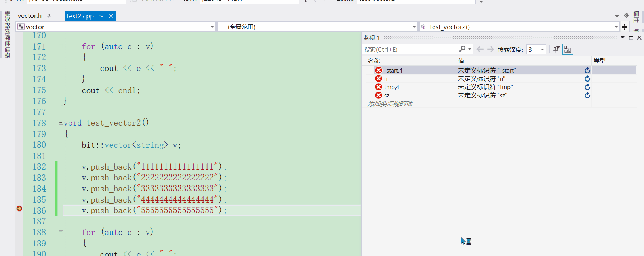Collapse the for loop at line 188
644x256 pixels.
61,232
